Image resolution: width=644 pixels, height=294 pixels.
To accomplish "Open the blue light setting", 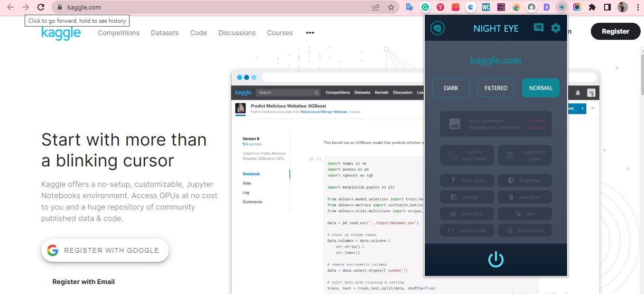I will point(467,214).
